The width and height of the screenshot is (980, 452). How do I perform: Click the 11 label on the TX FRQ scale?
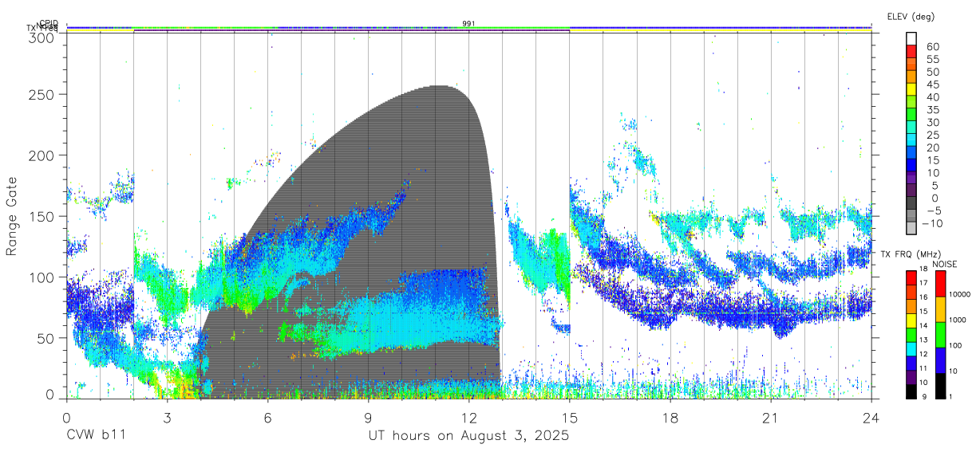(x=923, y=368)
